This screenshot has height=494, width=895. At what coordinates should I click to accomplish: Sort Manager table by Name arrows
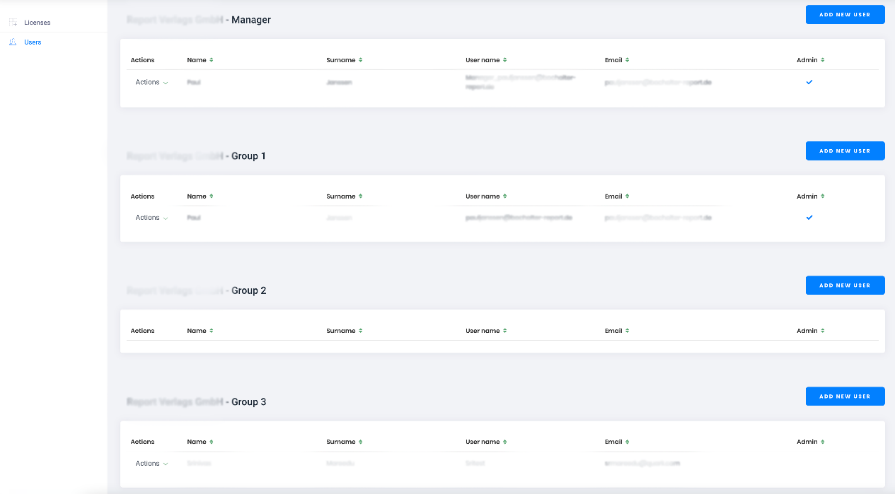pos(211,60)
